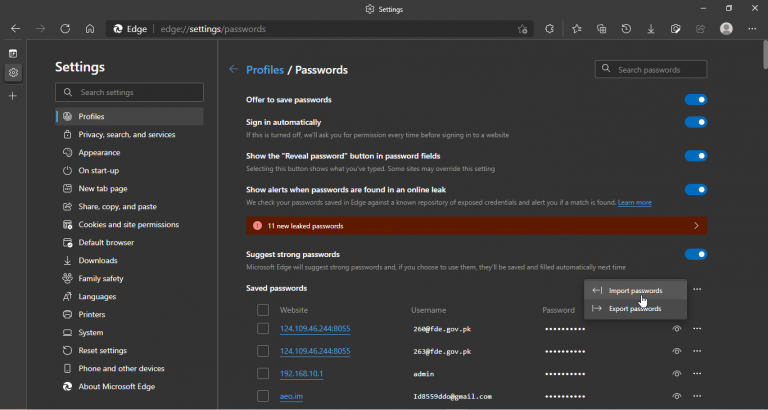Open Downloads icon in toolbar
The image size is (768, 410).
coord(651,29)
